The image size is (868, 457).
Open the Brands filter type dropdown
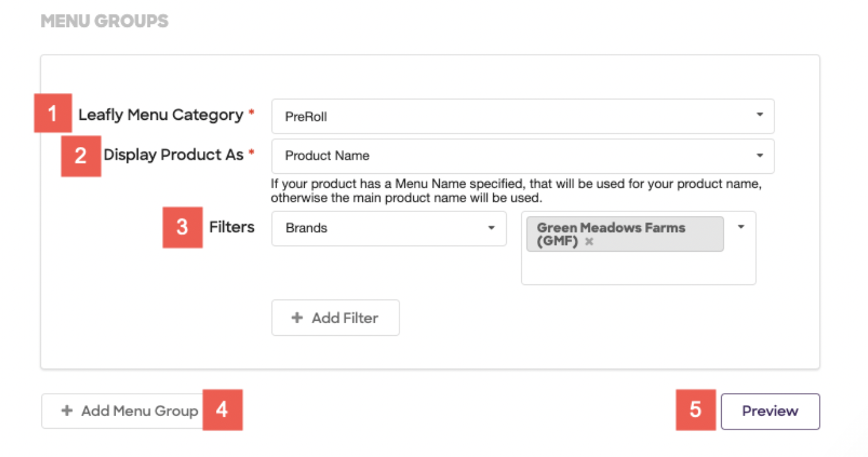(x=389, y=228)
